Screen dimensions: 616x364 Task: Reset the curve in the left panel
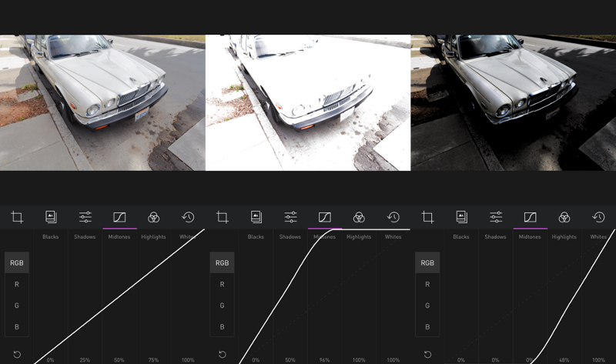[x=17, y=355]
